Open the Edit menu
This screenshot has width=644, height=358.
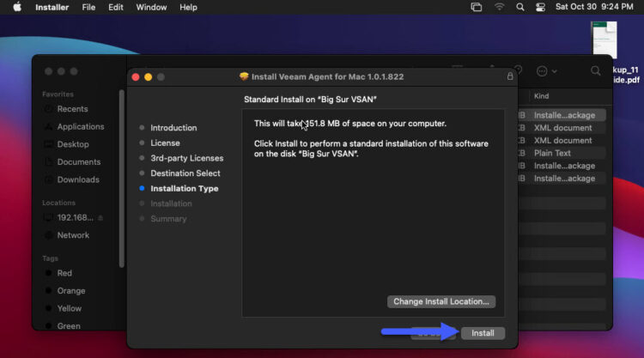click(x=115, y=8)
